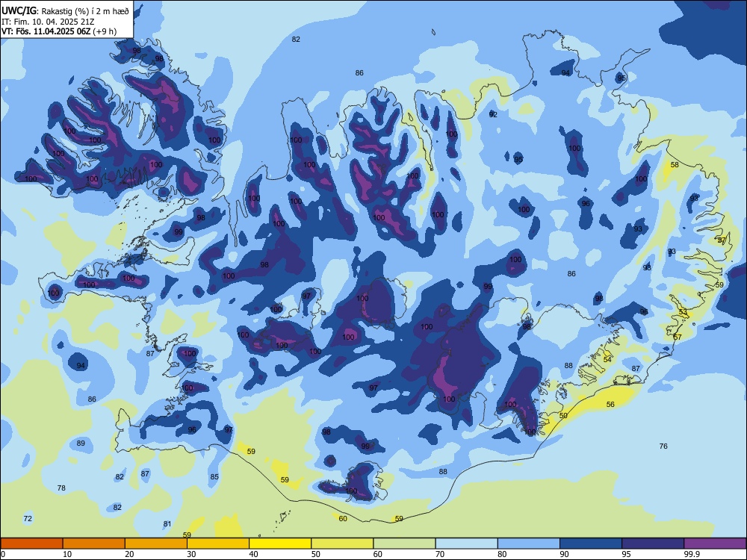Click the '85' humidity value on the map
This screenshot has width=747, height=560.
click(x=214, y=476)
